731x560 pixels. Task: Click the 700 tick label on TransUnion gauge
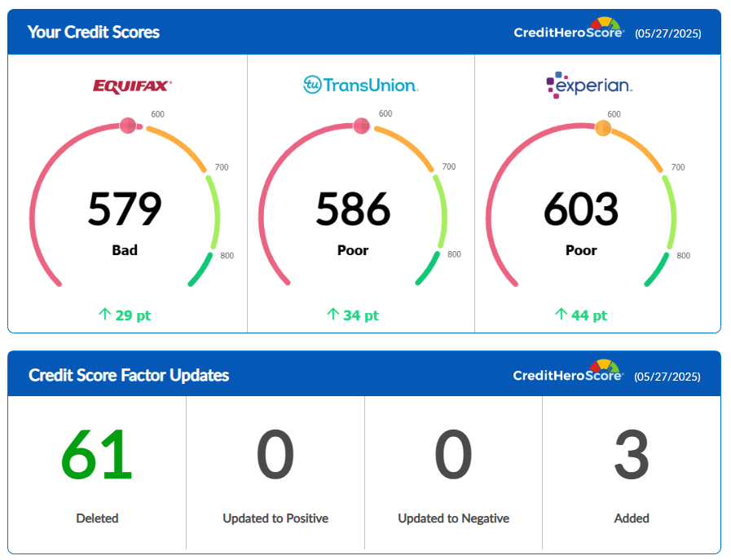coord(449,166)
